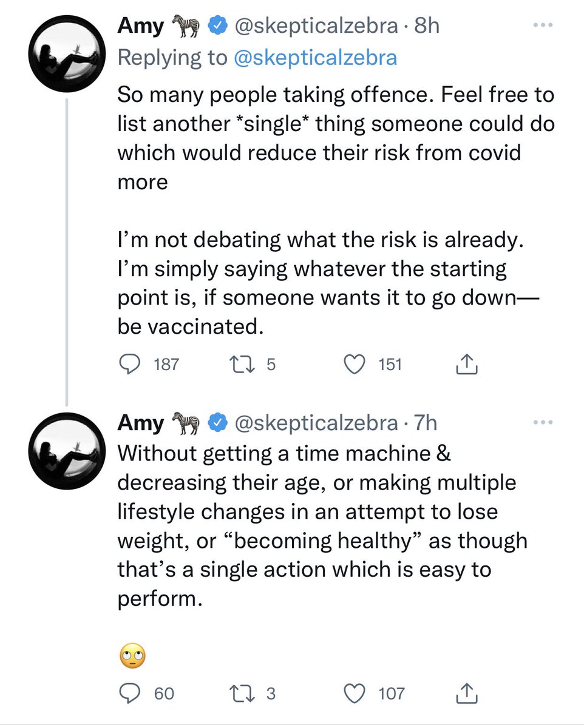Click the eye-roll emoji in second tweet
Viewport: 584px width, 728px height.
pos(132,656)
